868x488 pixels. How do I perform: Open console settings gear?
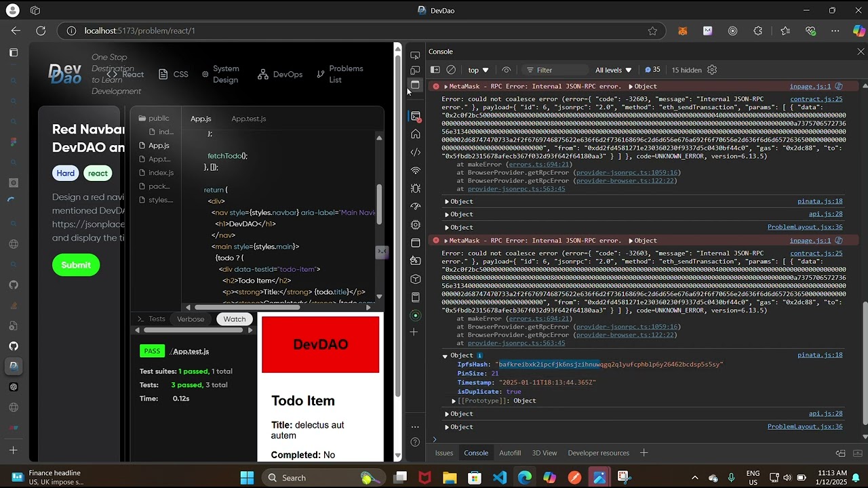tap(712, 70)
